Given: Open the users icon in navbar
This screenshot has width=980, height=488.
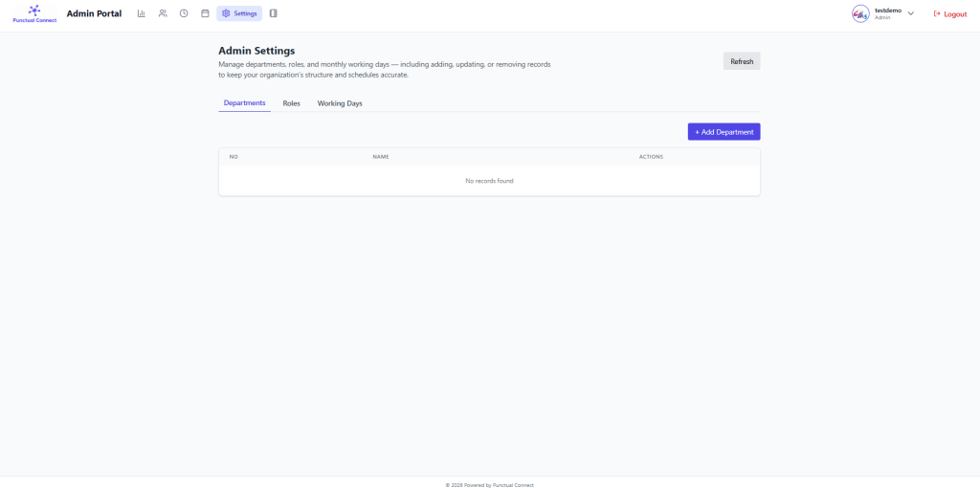Looking at the screenshot, I should tap(163, 13).
